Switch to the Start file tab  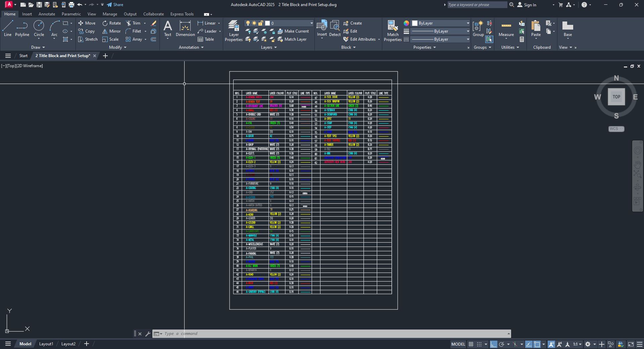click(x=23, y=56)
